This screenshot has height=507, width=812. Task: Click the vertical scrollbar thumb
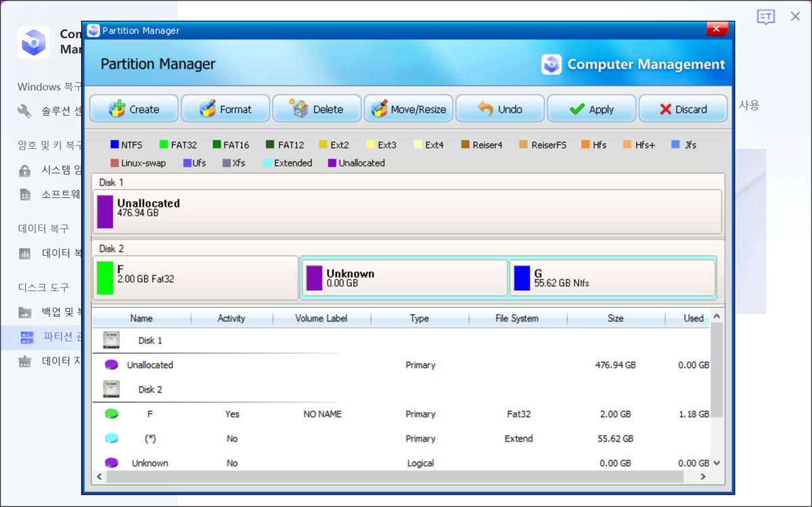(717, 370)
